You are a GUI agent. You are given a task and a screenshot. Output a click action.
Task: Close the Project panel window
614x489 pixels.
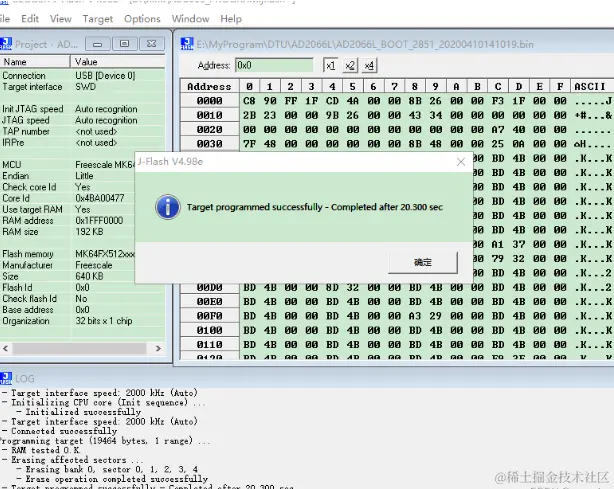[152, 44]
